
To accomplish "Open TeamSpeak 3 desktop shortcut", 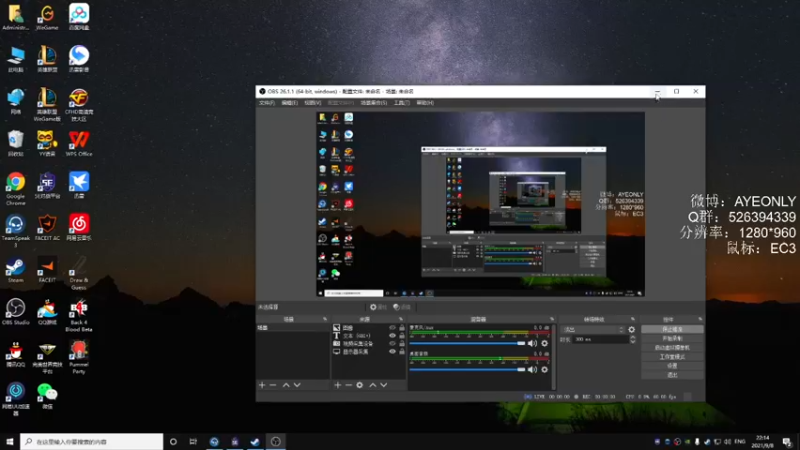I will (x=15, y=231).
